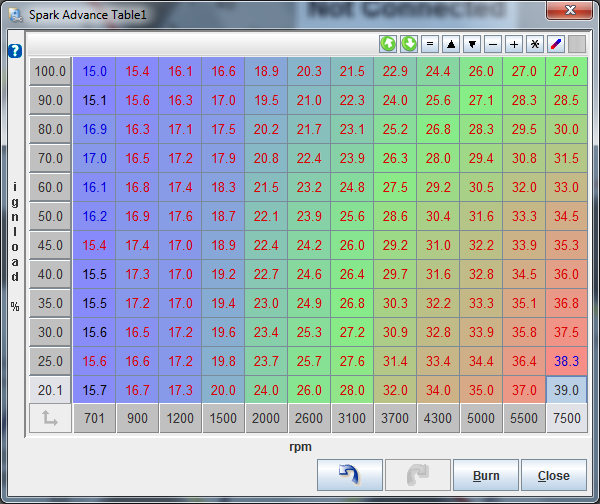The height and width of the screenshot is (504, 600).
Task: Open help via blue question mark
Action: [14, 51]
